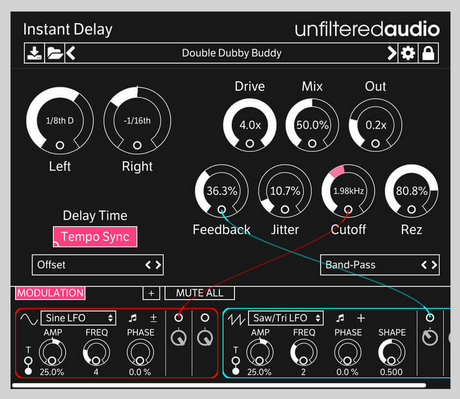Click the Saw/Tri LFO FREQ knob

click(x=304, y=353)
